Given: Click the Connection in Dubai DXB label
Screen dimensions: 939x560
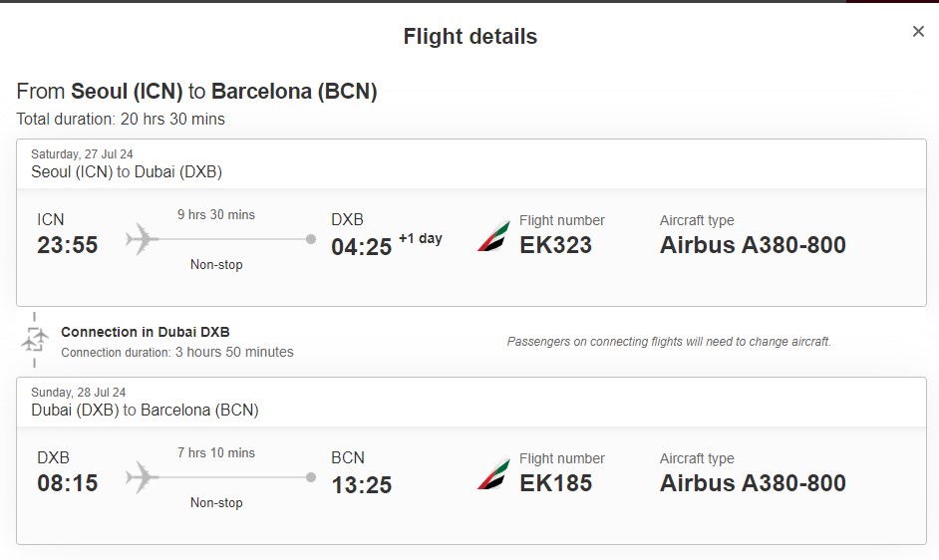Looking at the screenshot, I should (146, 332).
